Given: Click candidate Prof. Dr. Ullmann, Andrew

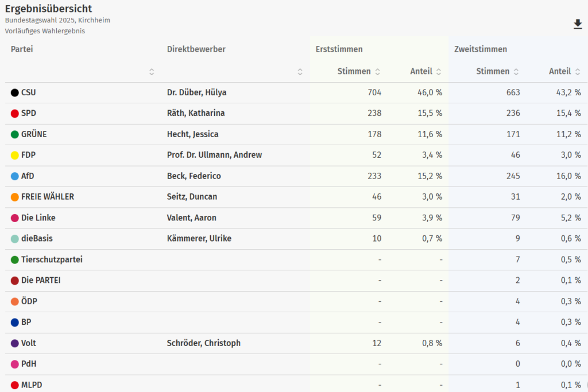Looking at the screenshot, I should 215,155.
